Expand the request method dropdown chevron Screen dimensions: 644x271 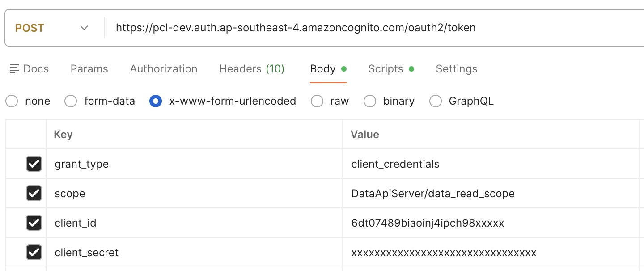click(x=84, y=27)
